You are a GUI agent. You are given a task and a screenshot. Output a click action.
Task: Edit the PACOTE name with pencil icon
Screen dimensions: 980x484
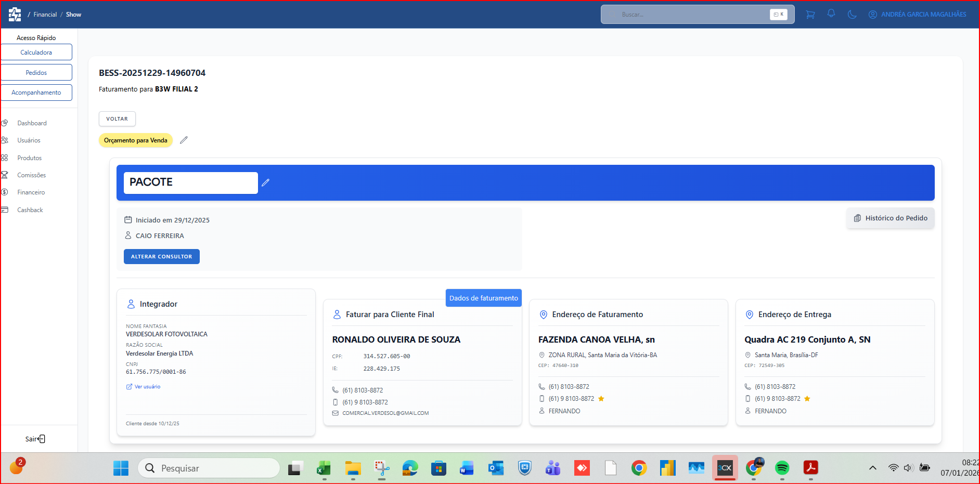point(265,182)
